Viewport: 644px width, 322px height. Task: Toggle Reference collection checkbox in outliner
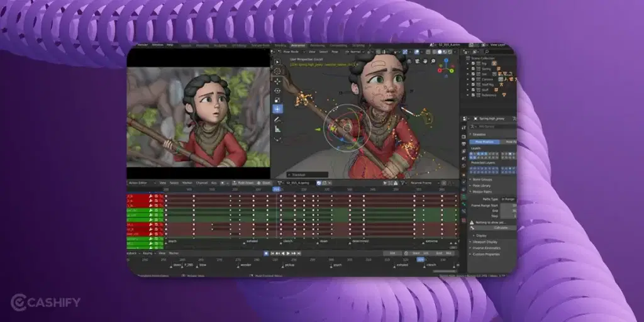[x=473, y=95]
